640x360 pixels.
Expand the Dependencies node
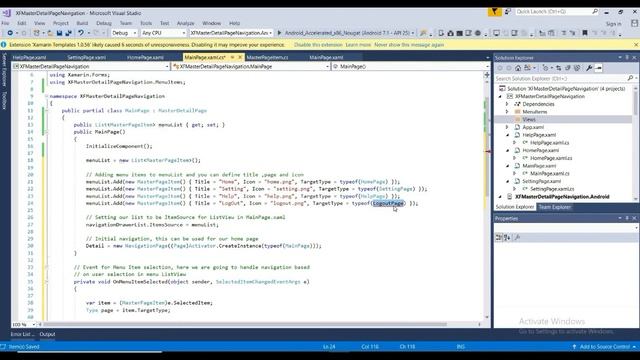[507, 104]
